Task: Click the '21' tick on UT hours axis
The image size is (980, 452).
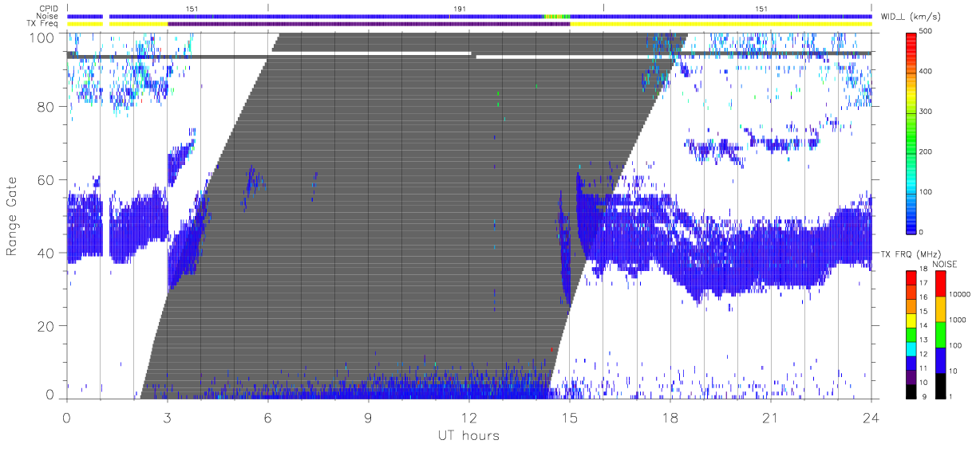Action: pos(770,417)
